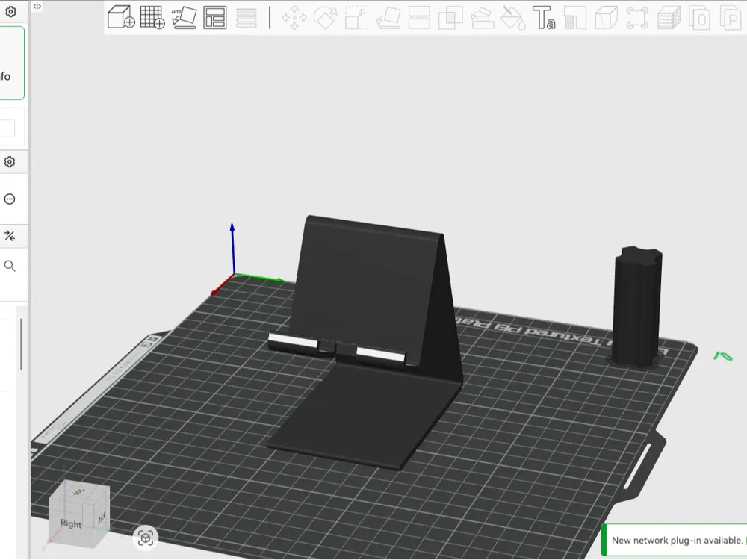Screen dimensions: 747x560
Task: Select the Move tool with four arrows
Action: pos(294,18)
